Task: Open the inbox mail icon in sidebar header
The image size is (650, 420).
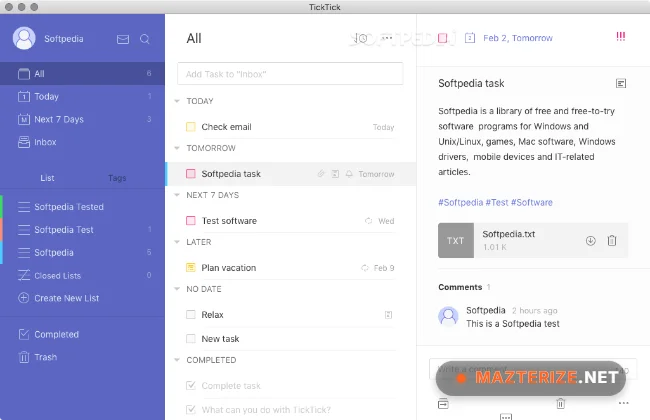Action: 123,39
